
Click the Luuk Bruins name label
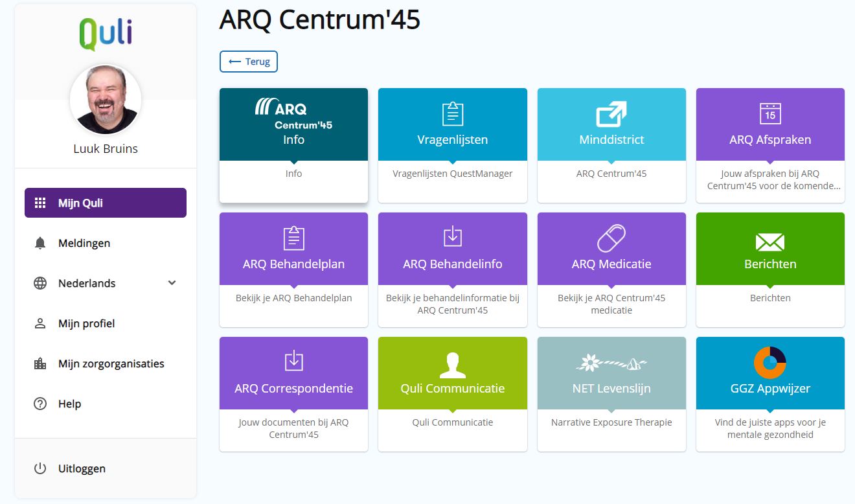click(106, 148)
